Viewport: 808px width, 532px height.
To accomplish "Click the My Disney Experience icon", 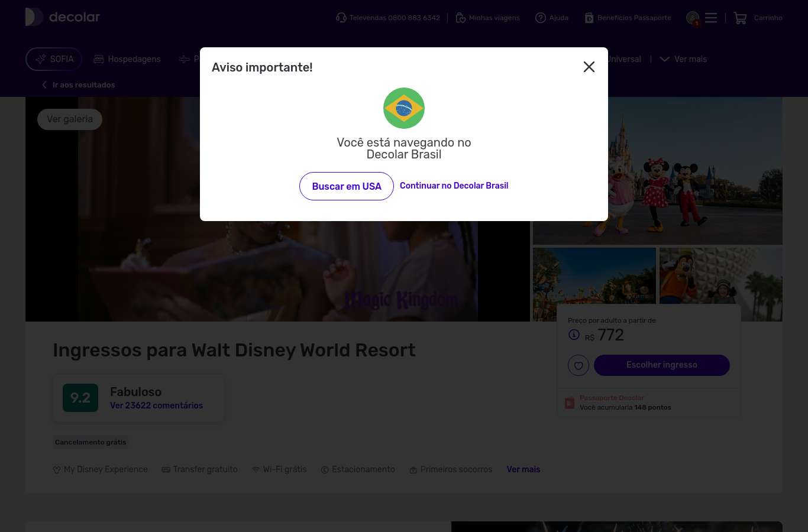I will (x=57, y=470).
